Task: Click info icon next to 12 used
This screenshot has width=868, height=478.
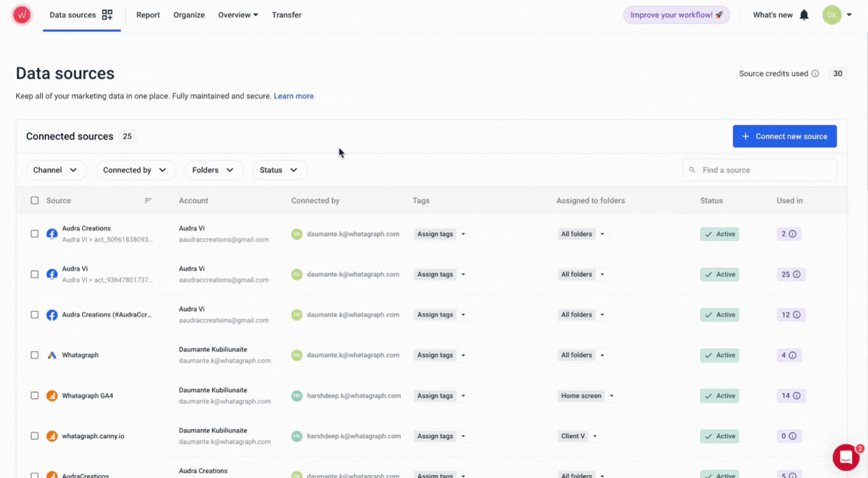Action: click(797, 315)
